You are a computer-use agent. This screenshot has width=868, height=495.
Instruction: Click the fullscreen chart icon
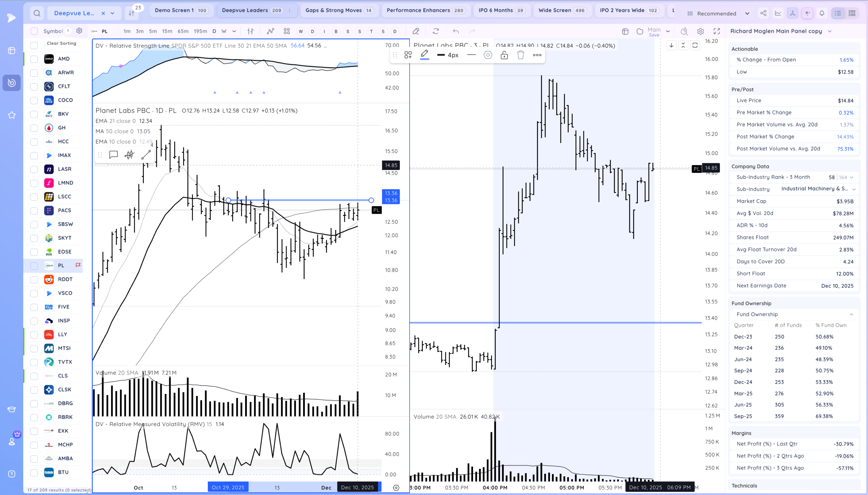[x=716, y=31]
